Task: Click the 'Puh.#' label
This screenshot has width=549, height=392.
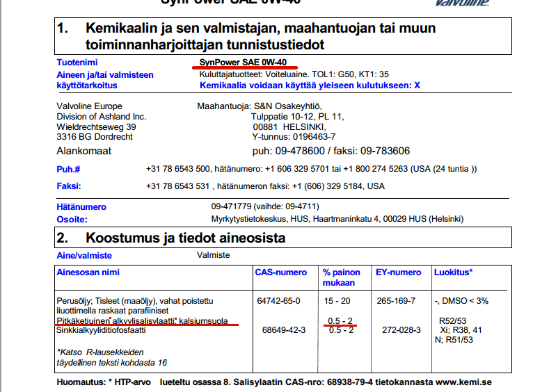Action: click(68, 170)
